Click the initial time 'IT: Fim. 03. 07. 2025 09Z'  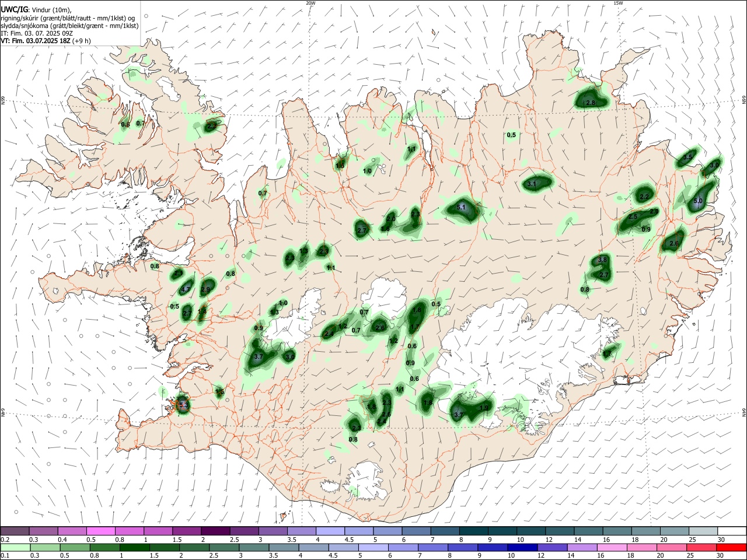click(37, 33)
